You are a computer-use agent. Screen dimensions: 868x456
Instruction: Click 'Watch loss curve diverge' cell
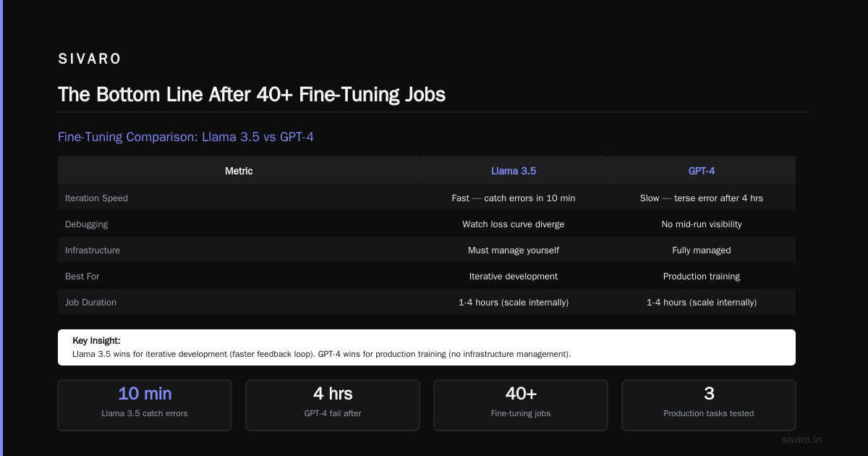tap(514, 224)
